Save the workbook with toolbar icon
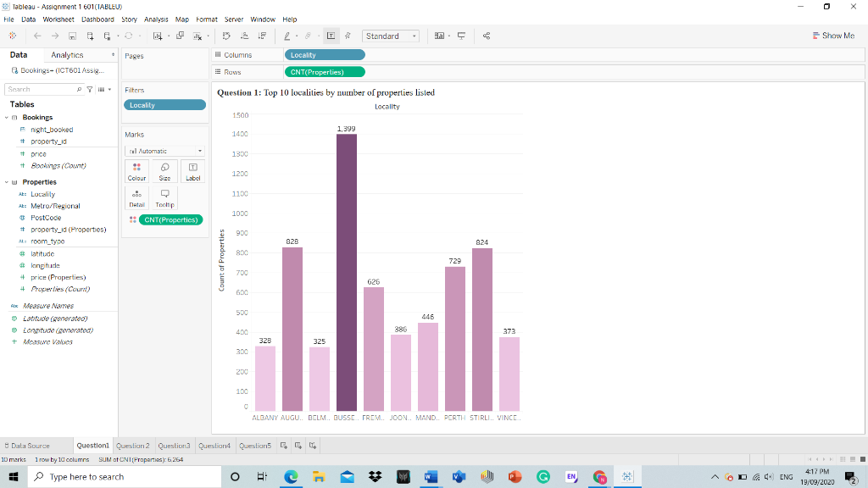Screen dimensions: 868x488 click(72, 36)
